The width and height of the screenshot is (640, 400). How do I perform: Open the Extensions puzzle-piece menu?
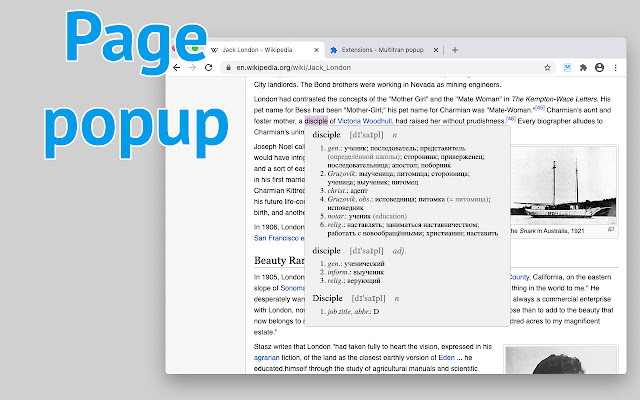[x=583, y=68]
